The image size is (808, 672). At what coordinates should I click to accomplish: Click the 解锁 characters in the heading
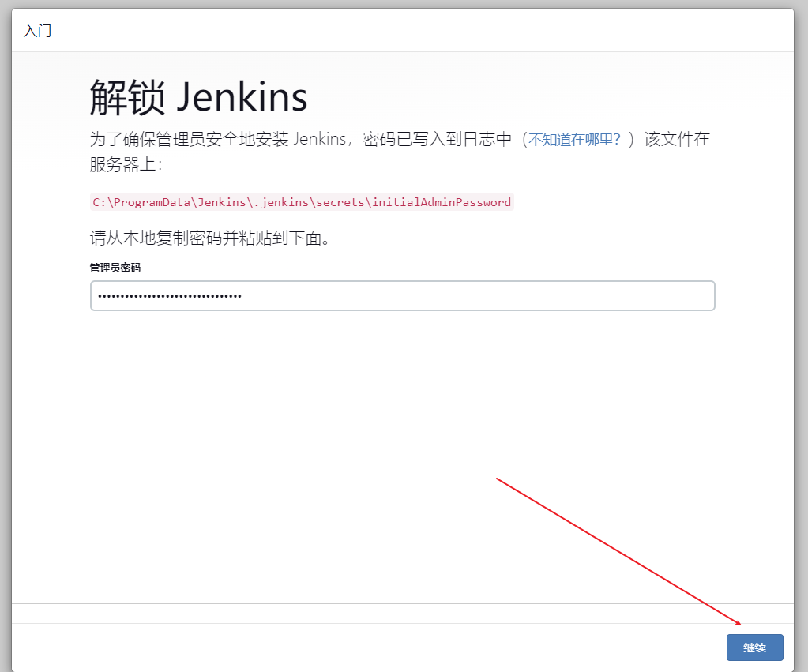pyautogui.click(x=127, y=97)
